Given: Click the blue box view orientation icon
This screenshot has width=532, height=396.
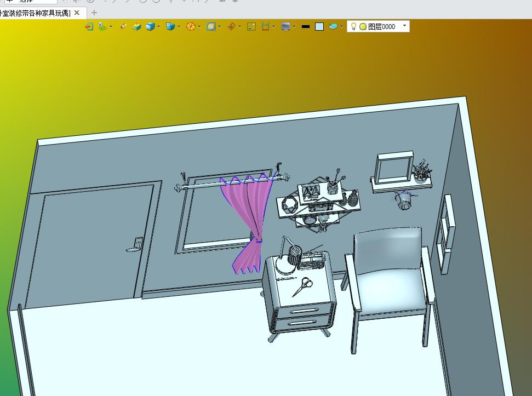Looking at the screenshot, I should tap(170, 26).
